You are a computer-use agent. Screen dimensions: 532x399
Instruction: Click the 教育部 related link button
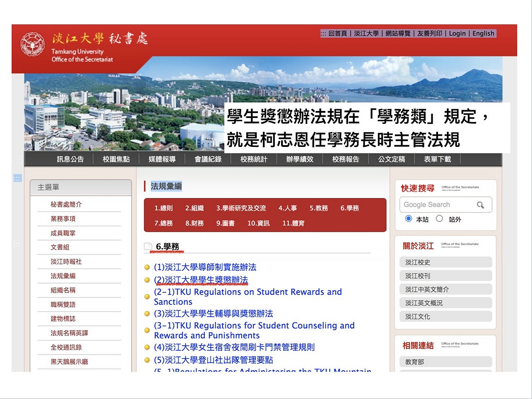pyautogui.click(x=446, y=362)
